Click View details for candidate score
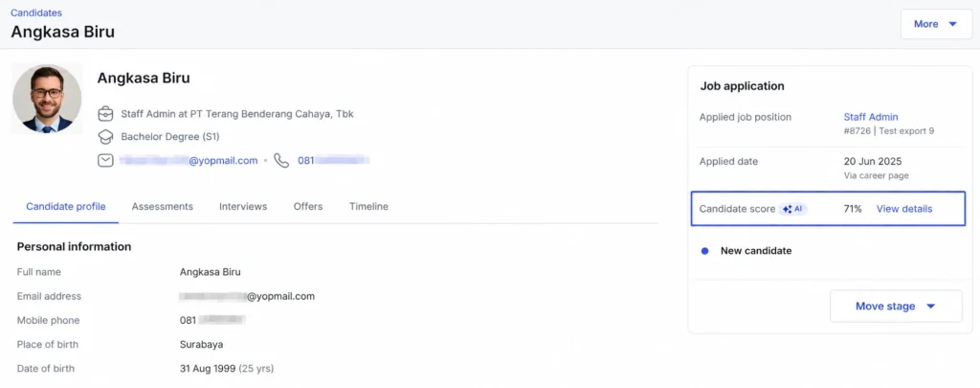980x388 pixels. tap(903, 209)
